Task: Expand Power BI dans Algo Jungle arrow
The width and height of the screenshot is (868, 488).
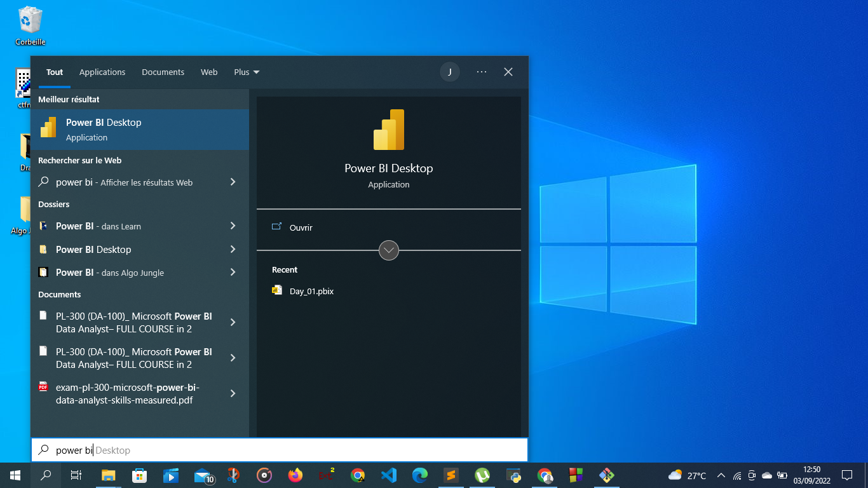Action: point(233,272)
